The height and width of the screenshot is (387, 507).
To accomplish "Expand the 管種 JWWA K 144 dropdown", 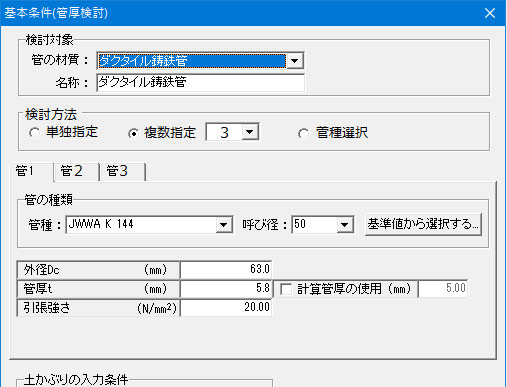I will coord(224,225).
